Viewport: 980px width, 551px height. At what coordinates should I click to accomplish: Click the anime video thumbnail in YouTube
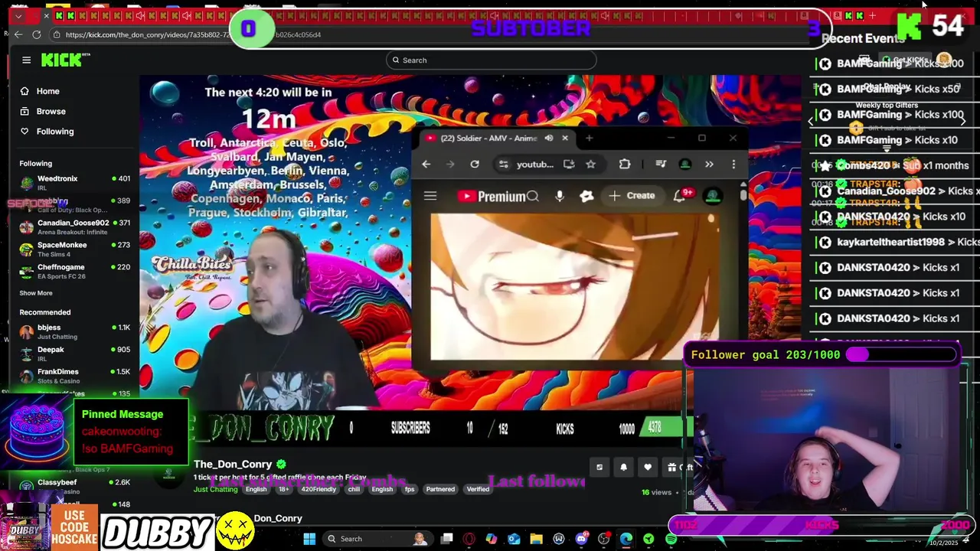(x=575, y=286)
